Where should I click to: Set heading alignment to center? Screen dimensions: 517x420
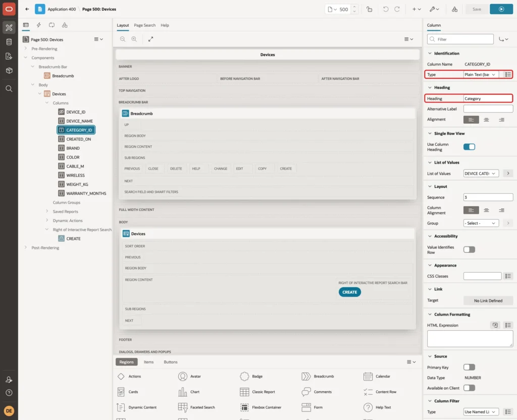pos(486,120)
